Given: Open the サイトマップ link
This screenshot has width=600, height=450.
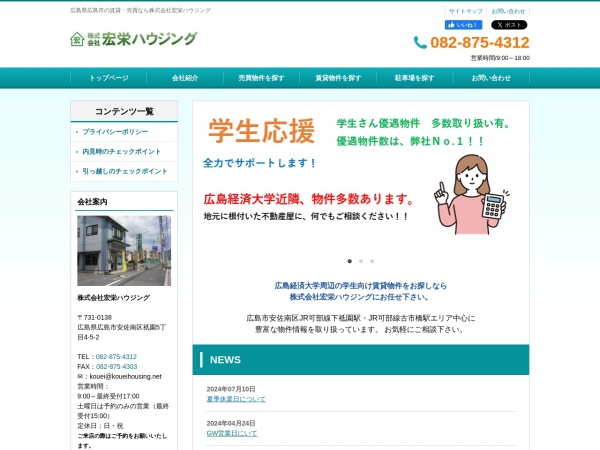Looking at the screenshot, I should click(466, 11).
